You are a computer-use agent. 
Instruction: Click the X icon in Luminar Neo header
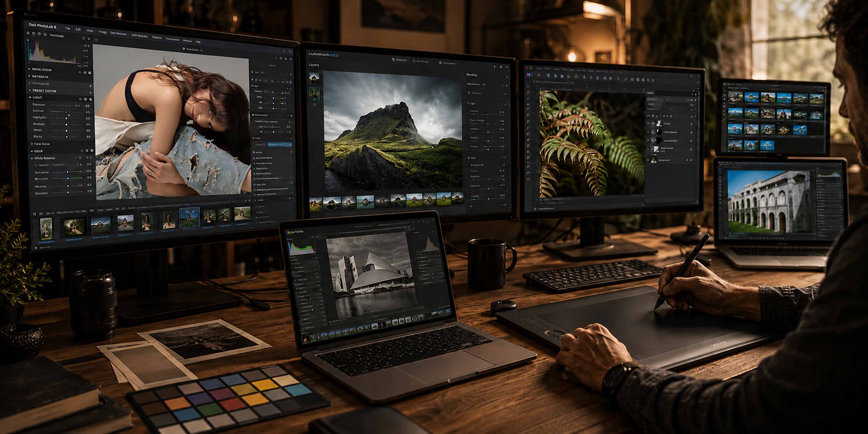[507, 67]
